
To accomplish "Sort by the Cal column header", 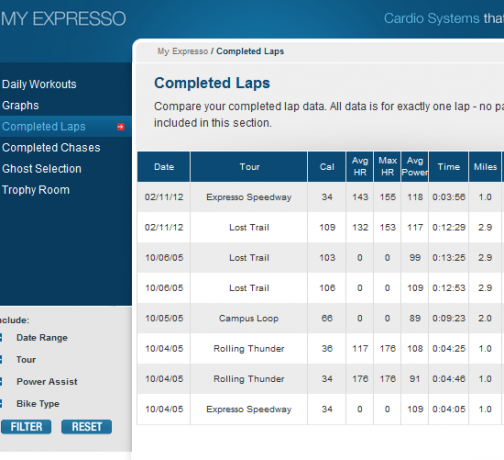I will tap(327, 167).
